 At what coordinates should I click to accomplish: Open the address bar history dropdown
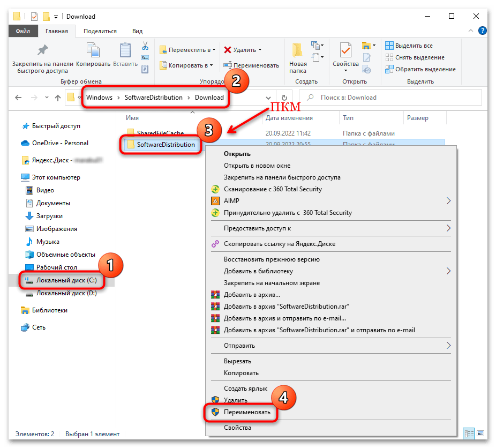click(x=268, y=98)
